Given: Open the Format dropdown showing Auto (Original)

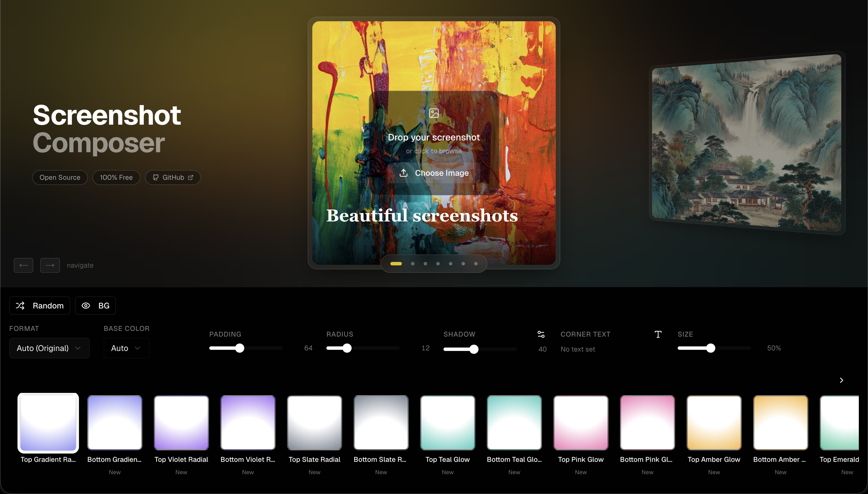Looking at the screenshot, I should coord(49,348).
